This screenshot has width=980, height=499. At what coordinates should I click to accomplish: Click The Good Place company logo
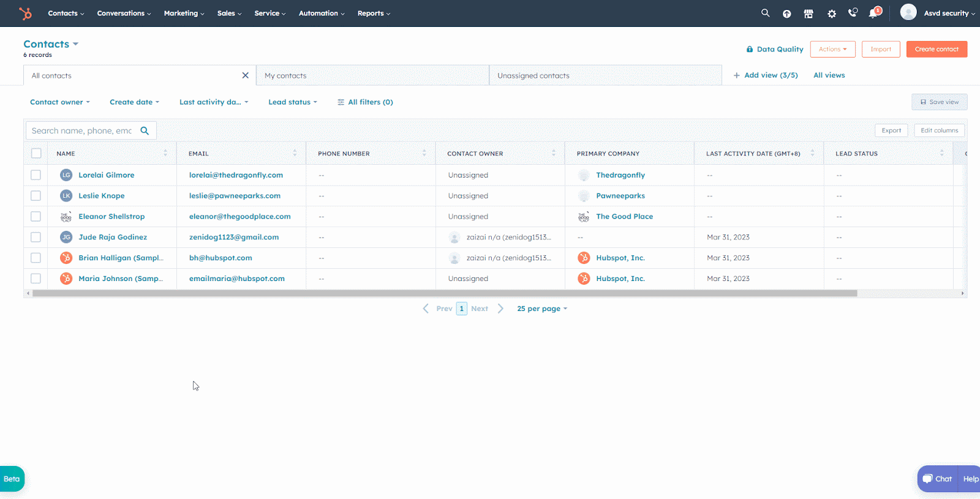(x=584, y=217)
